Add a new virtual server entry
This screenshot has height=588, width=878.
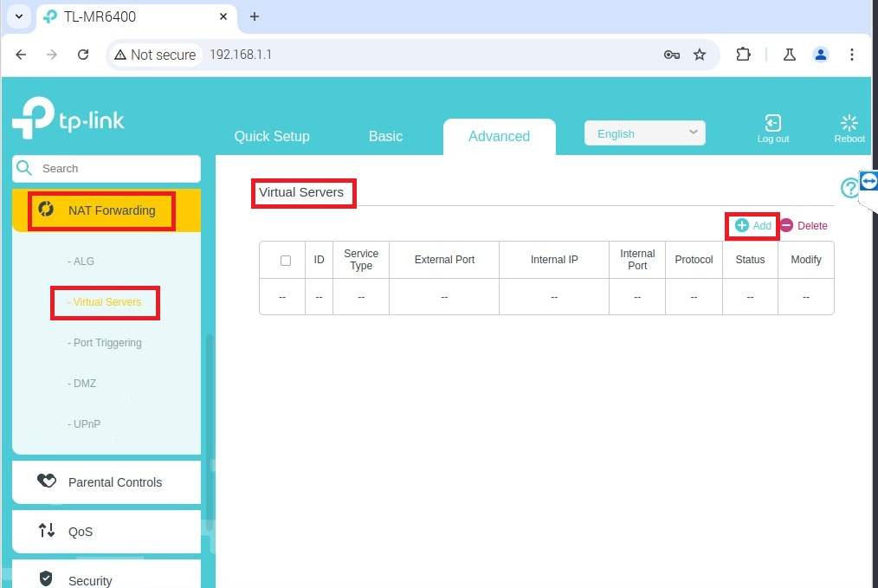click(x=753, y=226)
